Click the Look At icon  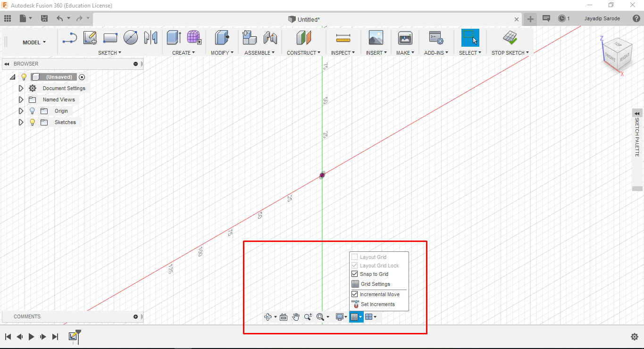[284, 317]
